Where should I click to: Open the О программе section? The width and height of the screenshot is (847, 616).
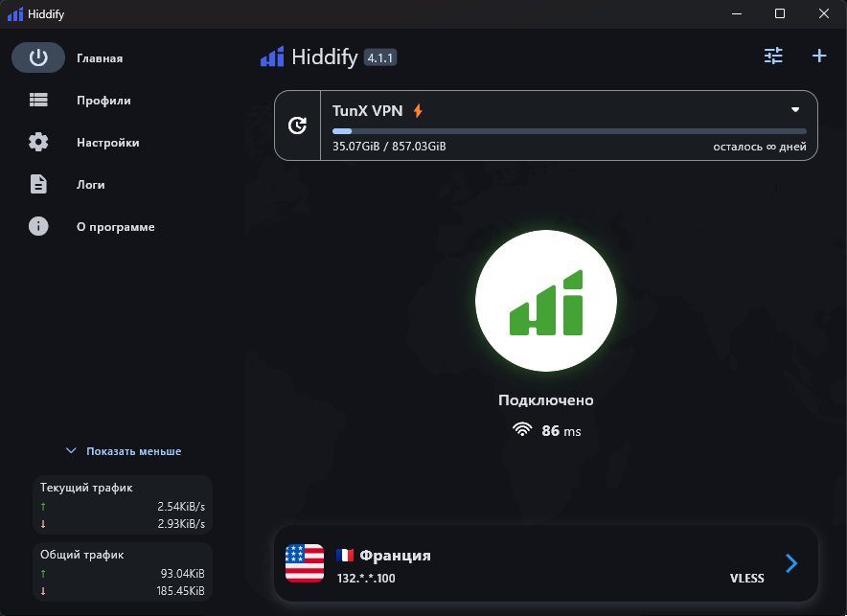coord(116,227)
